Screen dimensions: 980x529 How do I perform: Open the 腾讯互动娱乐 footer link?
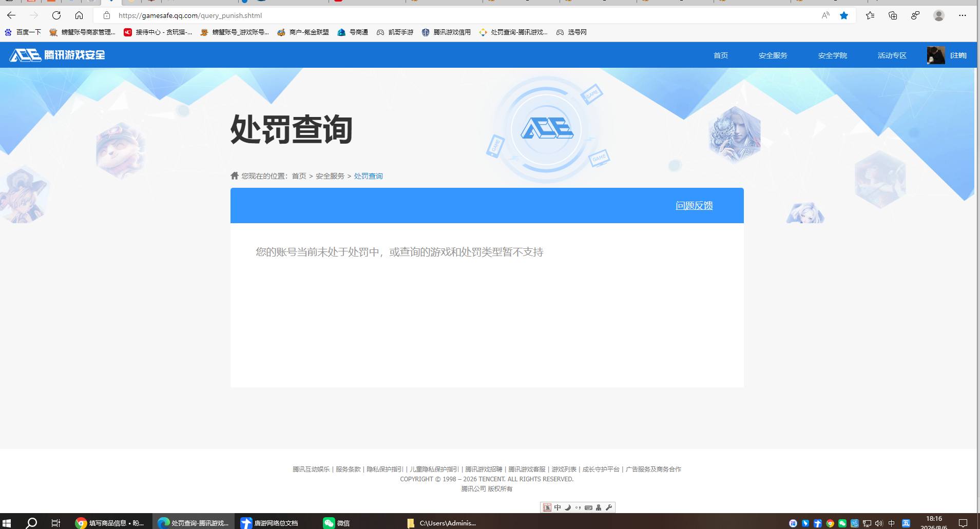point(311,469)
